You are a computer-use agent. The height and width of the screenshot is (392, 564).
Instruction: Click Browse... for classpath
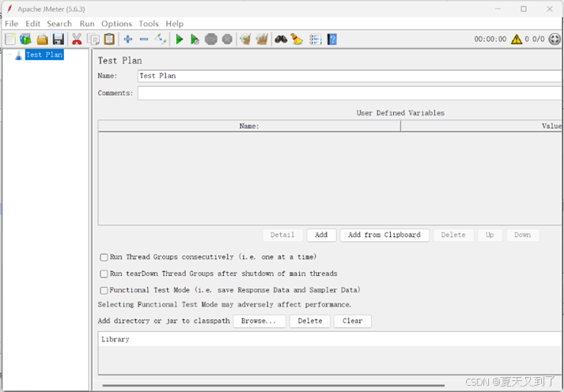pyautogui.click(x=259, y=321)
